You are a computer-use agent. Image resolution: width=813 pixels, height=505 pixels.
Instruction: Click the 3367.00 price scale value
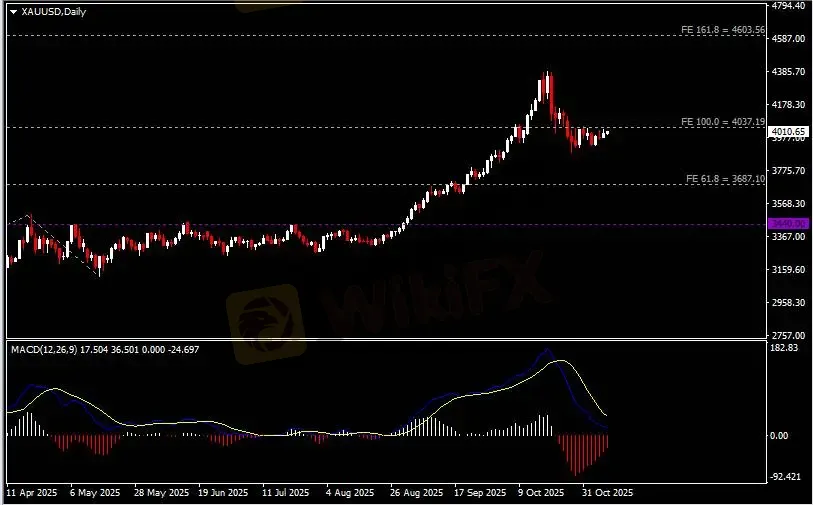coord(789,236)
